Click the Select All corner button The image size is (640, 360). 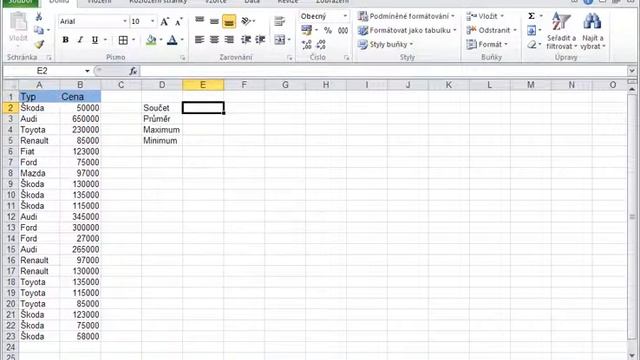(11, 85)
